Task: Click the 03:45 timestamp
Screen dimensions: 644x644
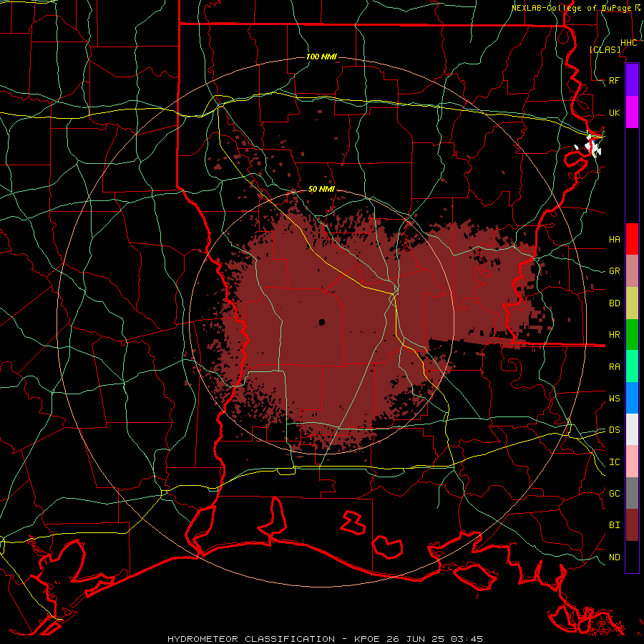Action: click(x=469, y=639)
